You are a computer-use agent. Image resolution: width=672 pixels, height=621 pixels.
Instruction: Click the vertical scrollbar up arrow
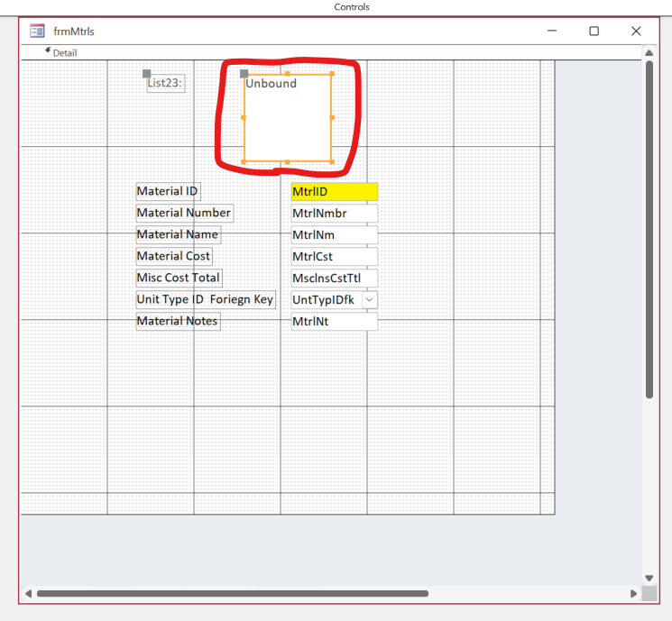click(x=649, y=53)
